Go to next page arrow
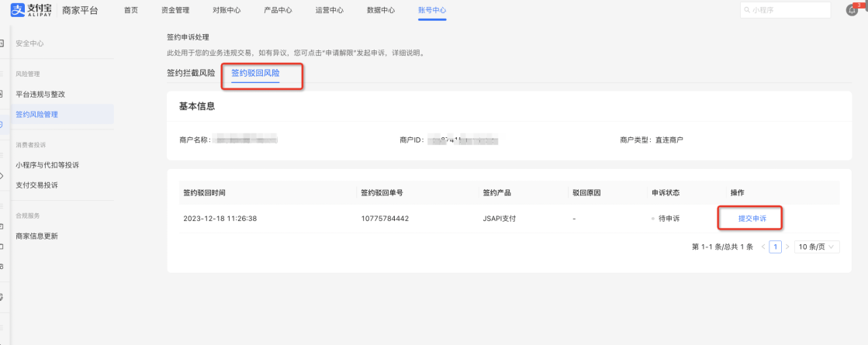Image resolution: width=868 pixels, height=345 pixels. [787, 247]
